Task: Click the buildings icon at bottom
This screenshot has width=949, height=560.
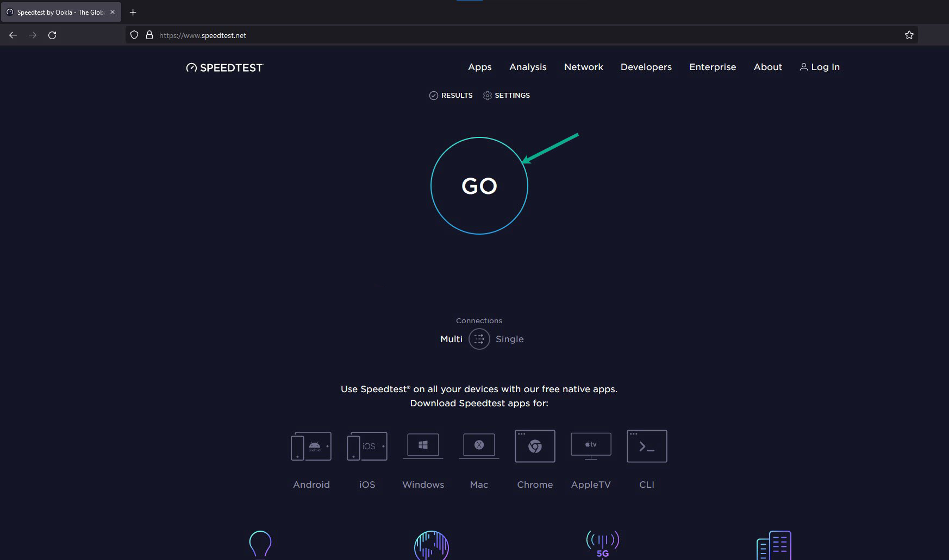Action: click(x=773, y=545)
